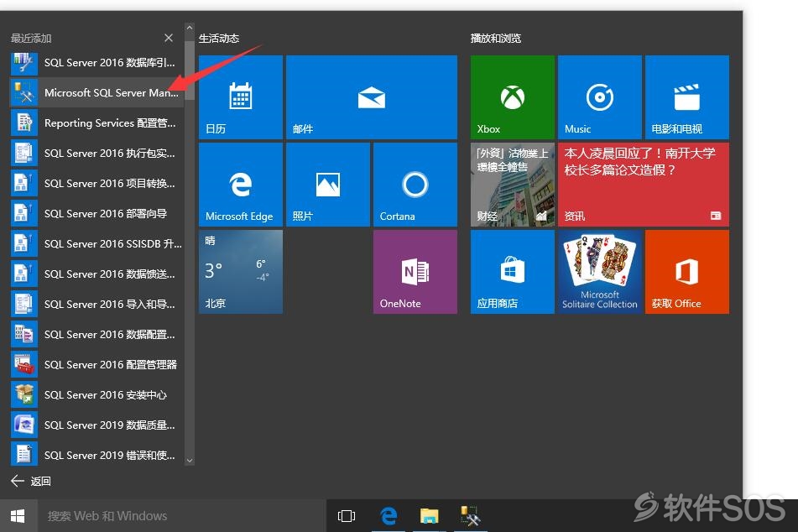Open SQL Server 2016 导入和导出 icon
Image resolution: width=798 pixels, height=532 pixels.
(x=24, y=304)
